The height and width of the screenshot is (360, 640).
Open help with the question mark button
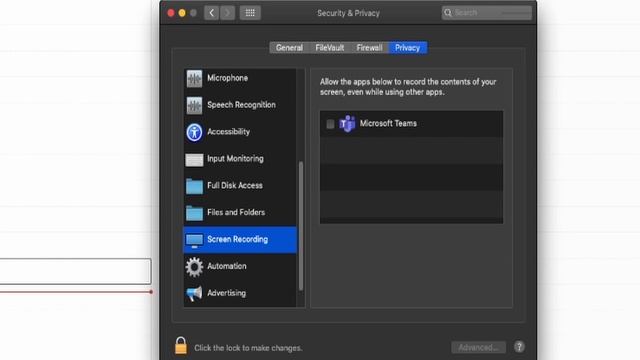(x=519, y=347)
